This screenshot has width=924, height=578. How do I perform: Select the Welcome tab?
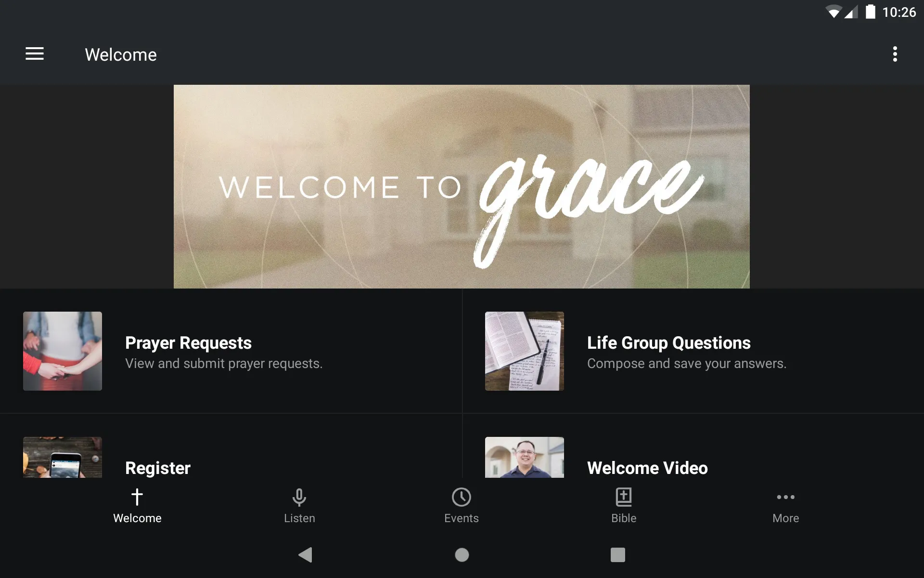137,505
